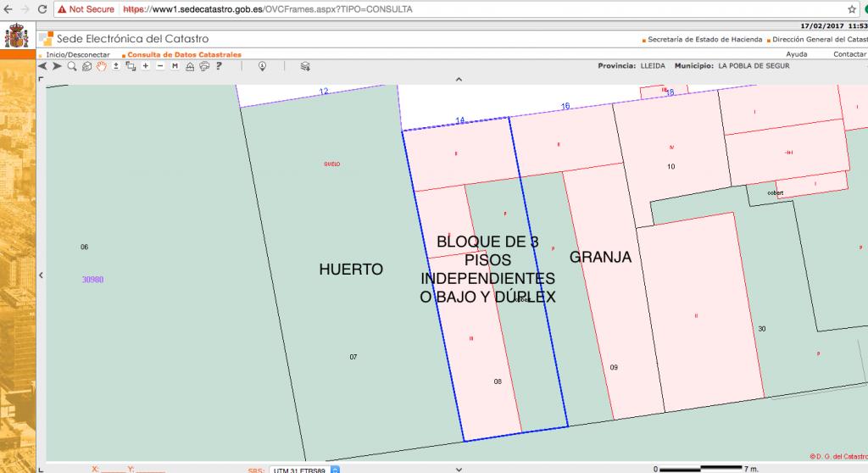
Task: Open the SRS UTM 31 ETRS89 dropdown
Action: tap(334, 469)
